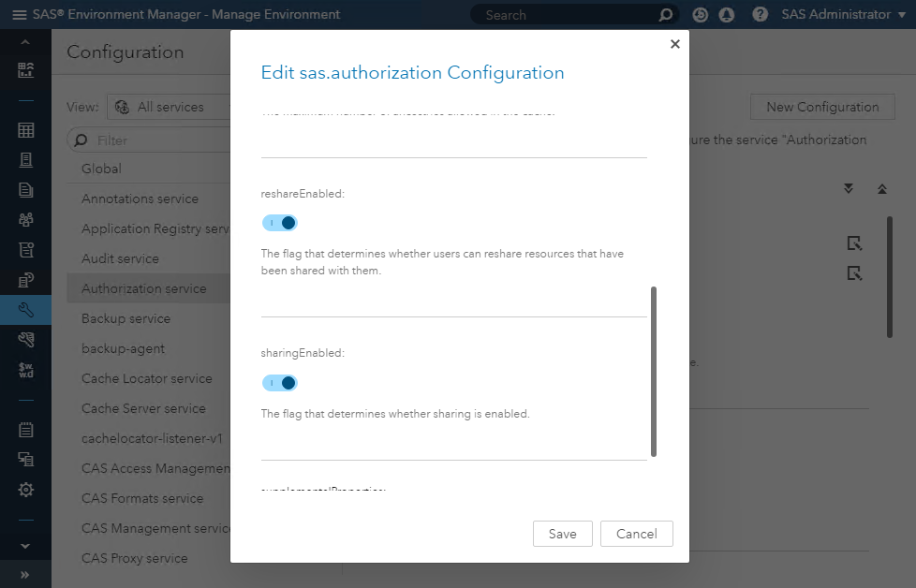916x588 pixels.
Task: Click the search magnifier icon in the top bar
Action: [666, 15]
